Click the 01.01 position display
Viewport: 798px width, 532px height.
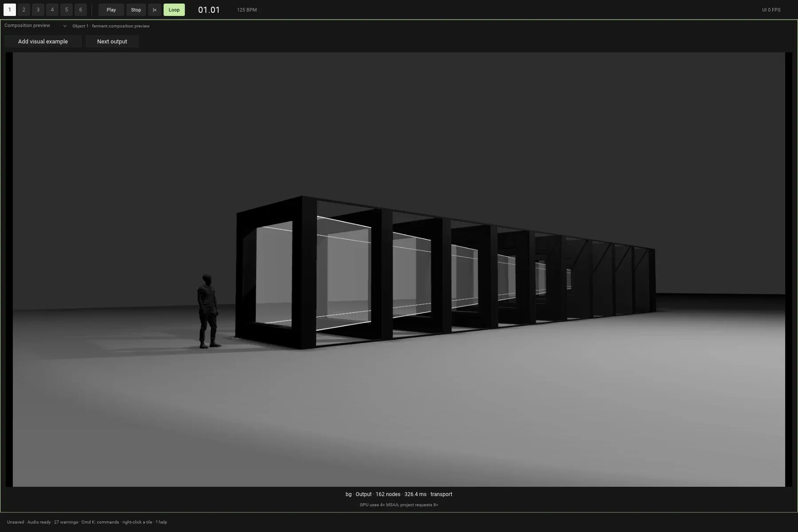(x=209, y=10)
